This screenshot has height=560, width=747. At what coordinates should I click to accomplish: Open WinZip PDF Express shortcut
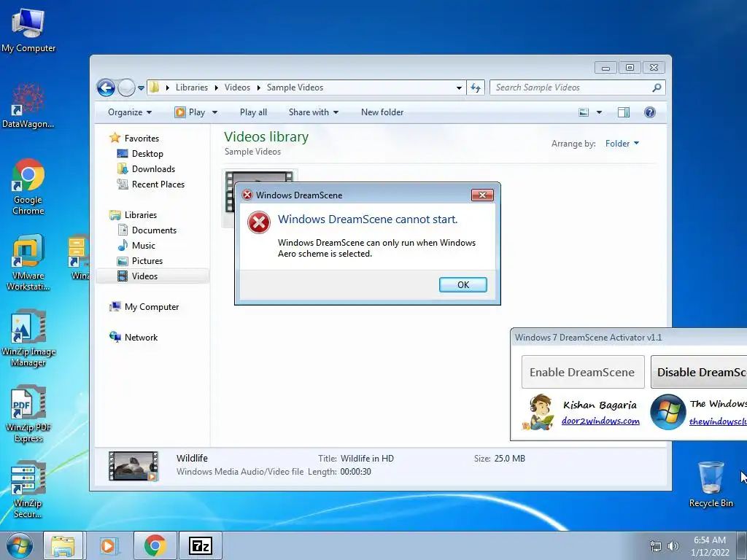pos(28,414)
